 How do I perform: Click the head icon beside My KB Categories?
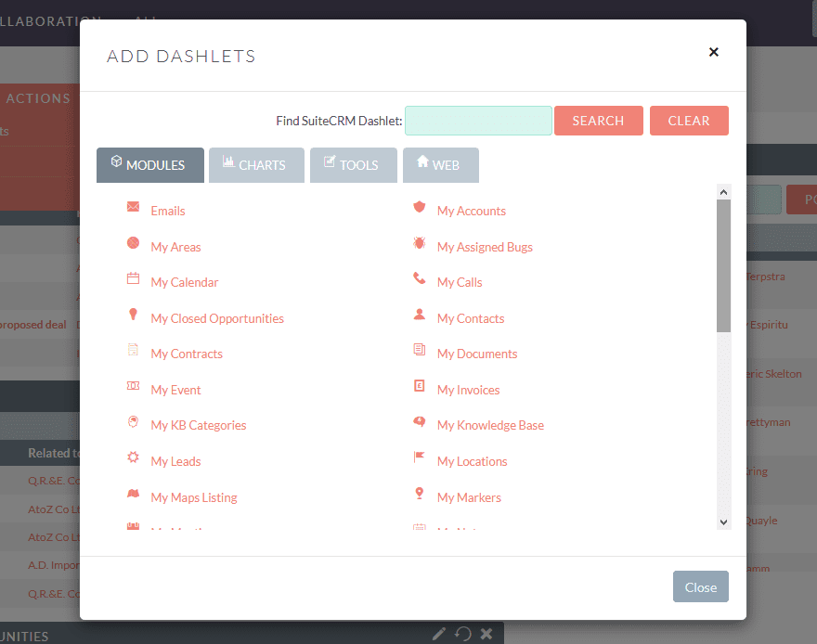click(x=134, y=421)
